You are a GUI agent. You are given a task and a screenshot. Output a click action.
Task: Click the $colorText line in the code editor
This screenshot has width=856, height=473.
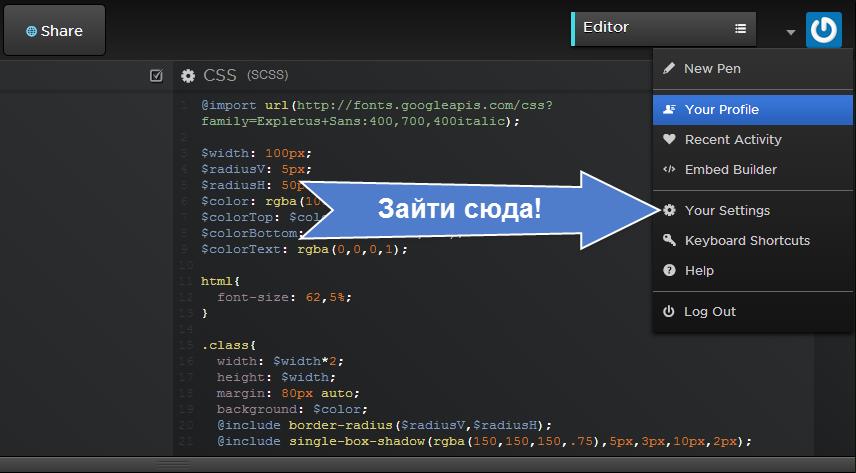click(304, 249)
